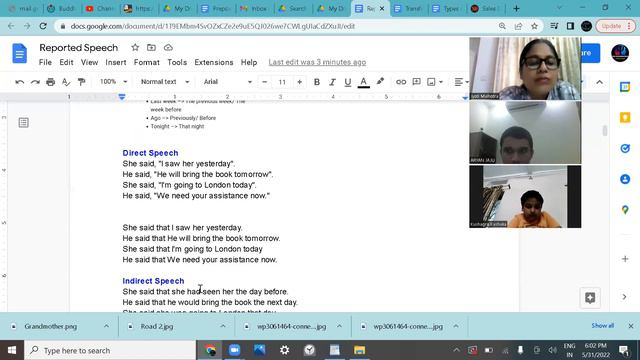Toggle Bold formatting
Viewport: 640px width, 360px height.
click(317, 82)
